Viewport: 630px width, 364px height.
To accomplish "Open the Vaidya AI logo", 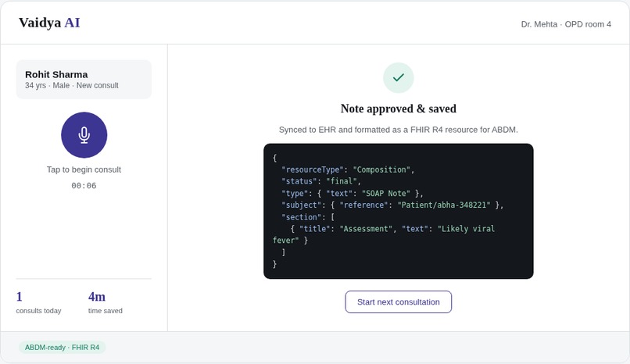I will point(49,23).
